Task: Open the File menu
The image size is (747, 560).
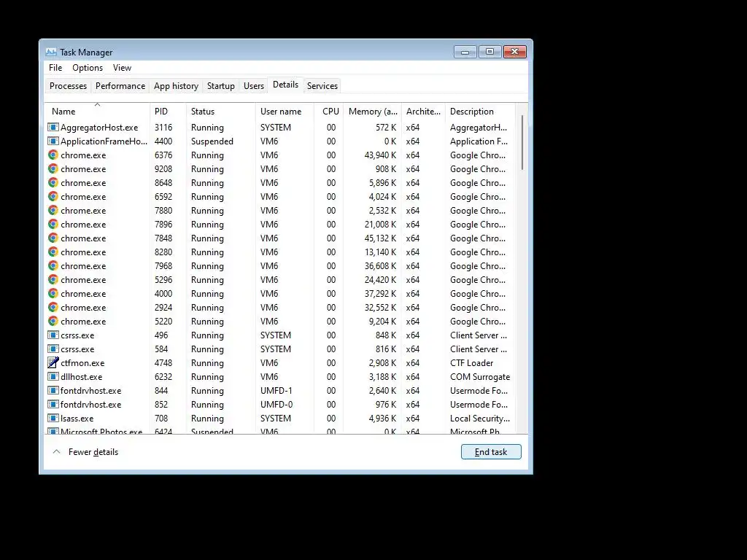Action: click(55, 68)
